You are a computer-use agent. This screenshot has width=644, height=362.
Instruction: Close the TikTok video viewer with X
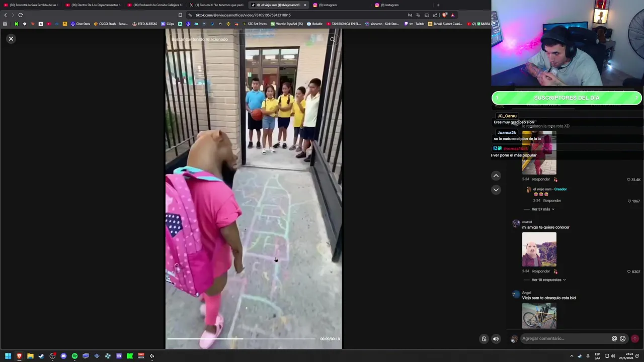[x=11, y=39]
